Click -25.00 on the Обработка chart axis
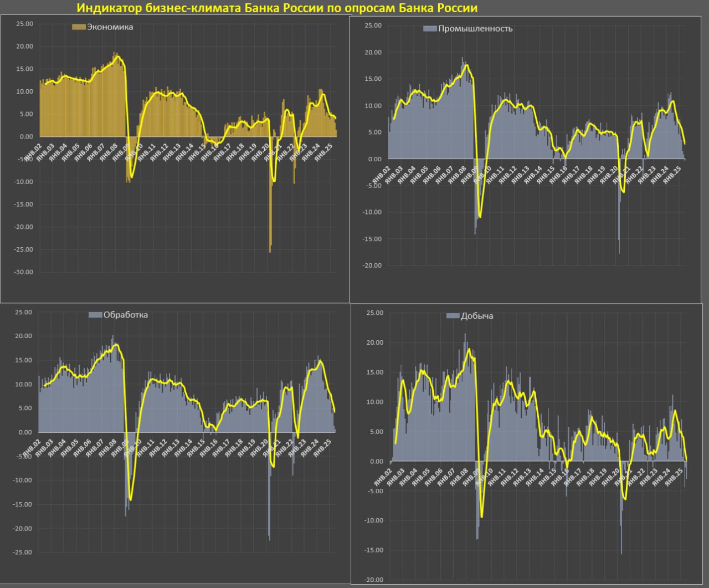 click(x=22, y=553)
